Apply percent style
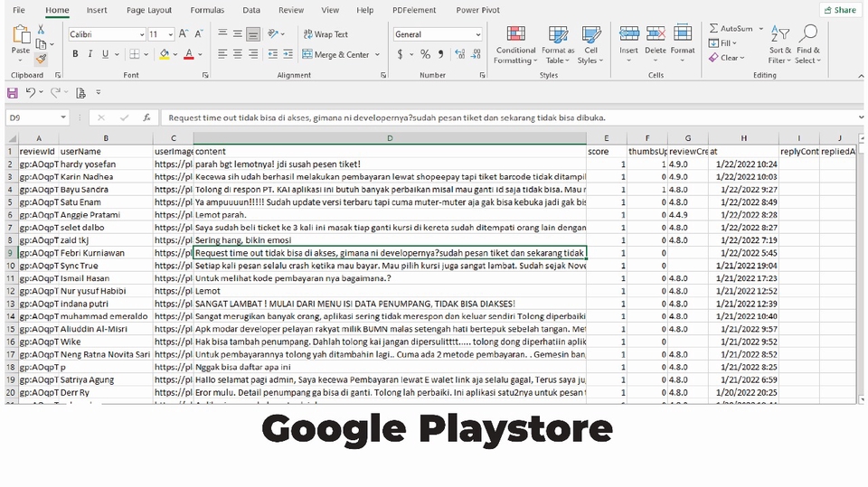 point(425,54)
